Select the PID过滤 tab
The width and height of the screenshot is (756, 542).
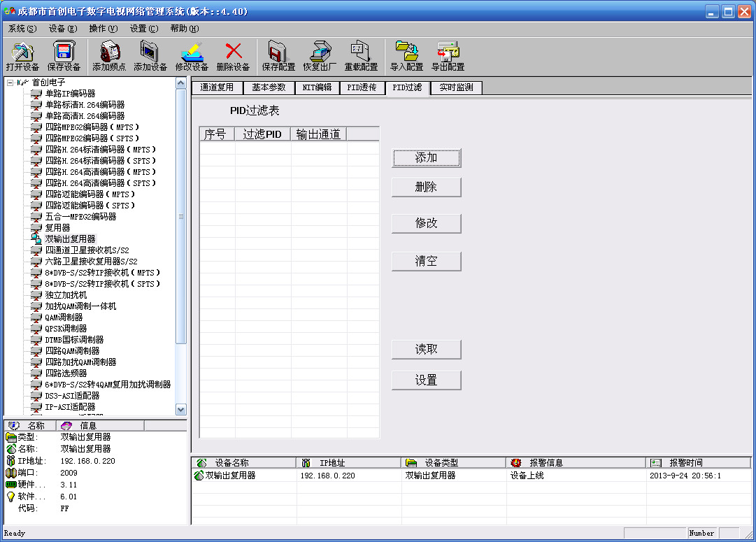407,87
